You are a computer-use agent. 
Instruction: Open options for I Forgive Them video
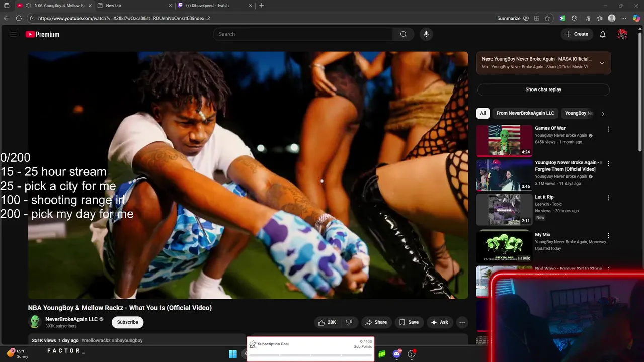pyautogui.click(x=608, y=164)
